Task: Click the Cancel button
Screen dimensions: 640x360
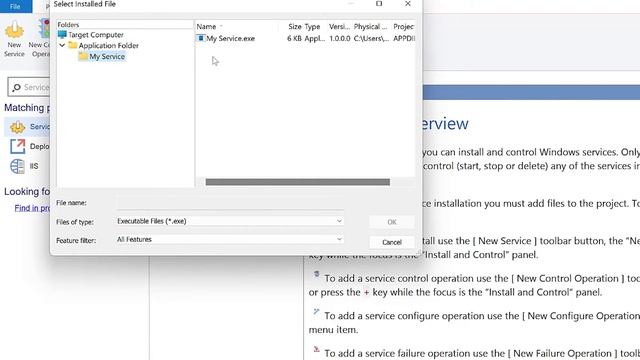Action: pos(392,242)
